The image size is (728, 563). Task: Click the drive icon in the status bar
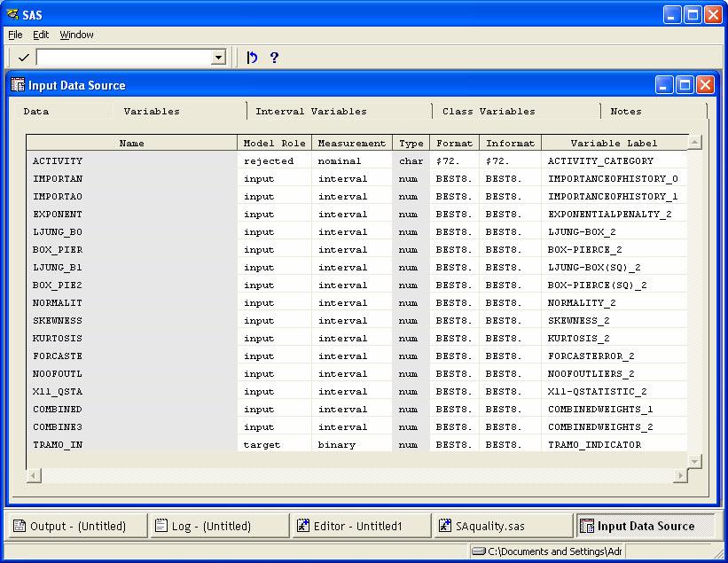click(479, 551)
